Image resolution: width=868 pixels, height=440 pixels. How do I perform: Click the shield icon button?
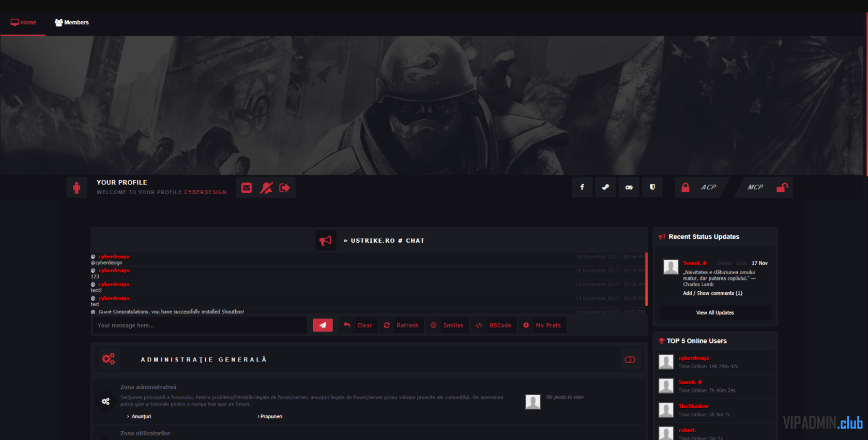(652, 187)
